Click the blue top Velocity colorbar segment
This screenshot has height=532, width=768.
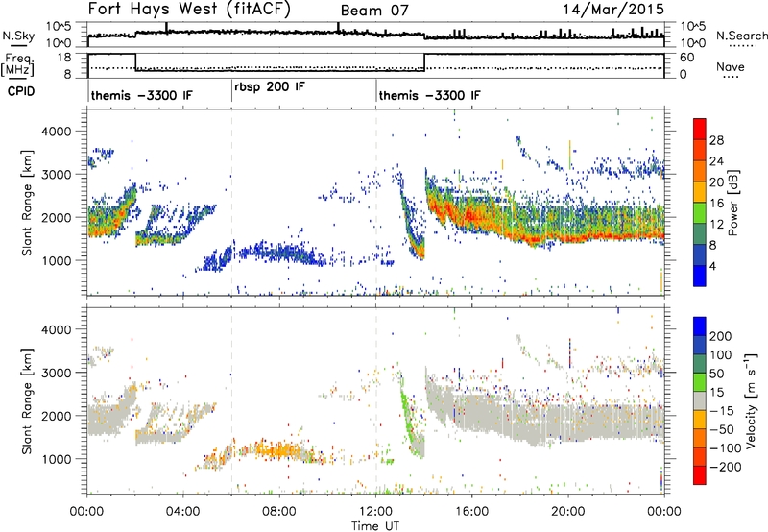tap(700, 326)
